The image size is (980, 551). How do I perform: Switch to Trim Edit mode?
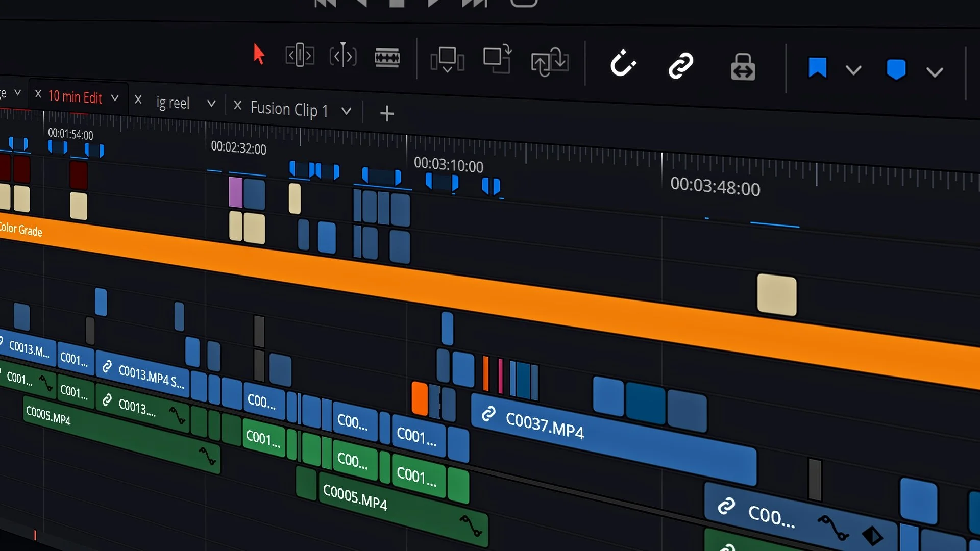point(300,55)
